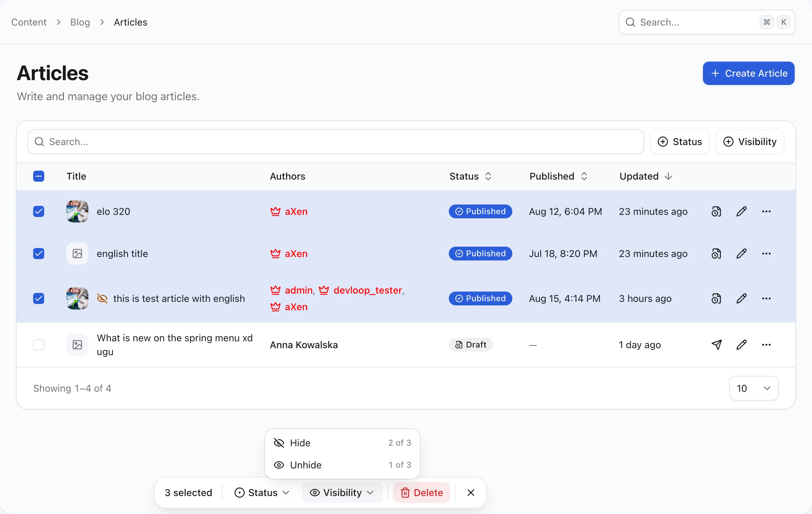Delete the selected articles
The width and height of the screenshot is (812, 514).
pos(422,493)
